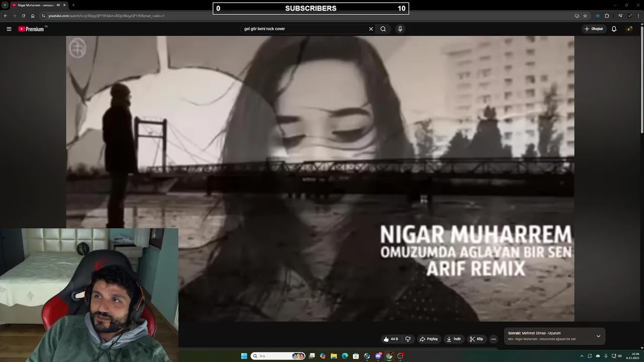This screenshot has width=644, height=362.
Task: Close the Nigar Muharrem tab
Action: click(64, 5)
